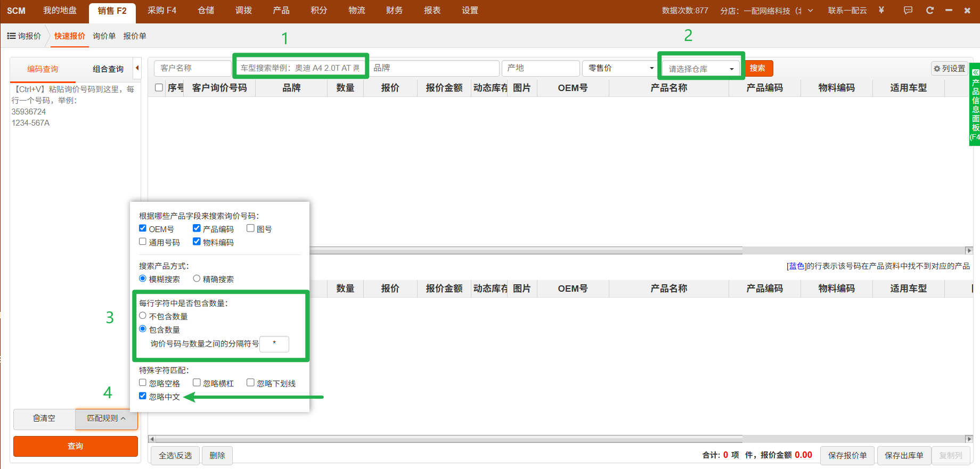The image size is (980, 469).
Task: Open column settings gear (列设置)
Action: pyautogui.click(x=949, y=69)
